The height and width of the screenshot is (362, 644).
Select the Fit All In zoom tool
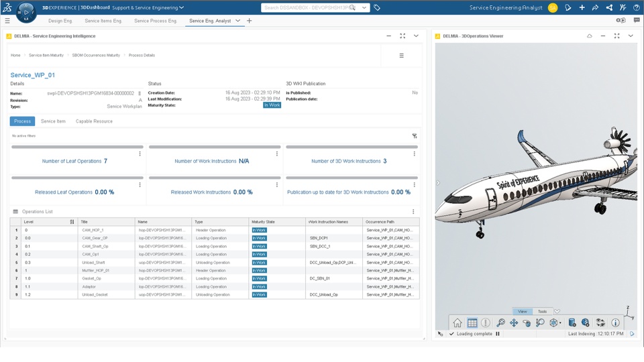click(500, 322)
